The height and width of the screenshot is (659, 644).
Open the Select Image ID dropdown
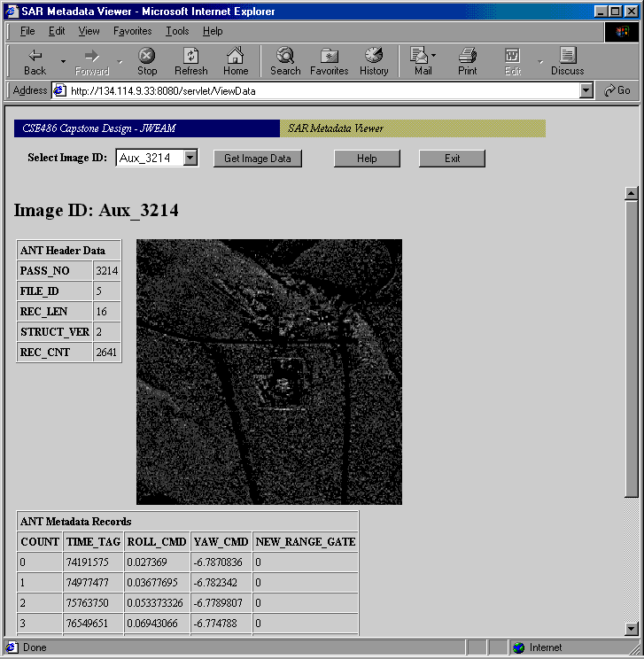190,158
